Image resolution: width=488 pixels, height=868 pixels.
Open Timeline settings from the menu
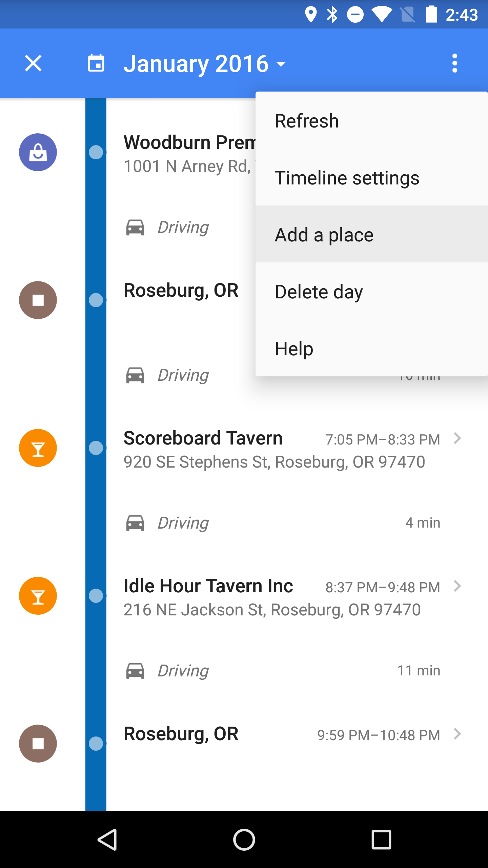(x=371, y=178)
